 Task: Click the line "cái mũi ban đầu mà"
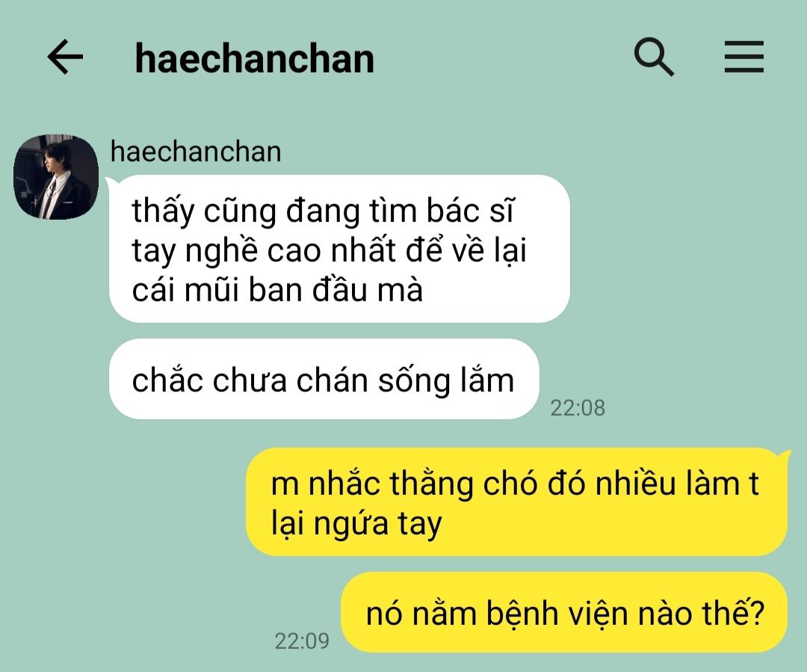coord(277,290)
